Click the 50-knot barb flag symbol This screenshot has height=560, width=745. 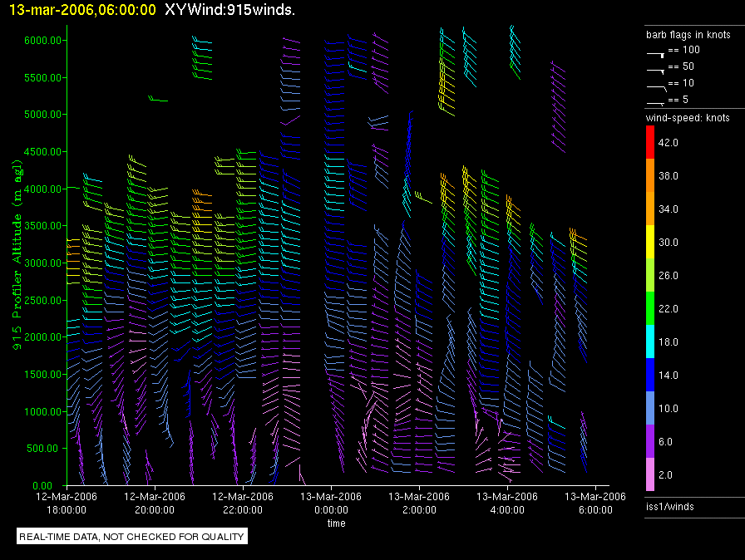pos(656,70)
